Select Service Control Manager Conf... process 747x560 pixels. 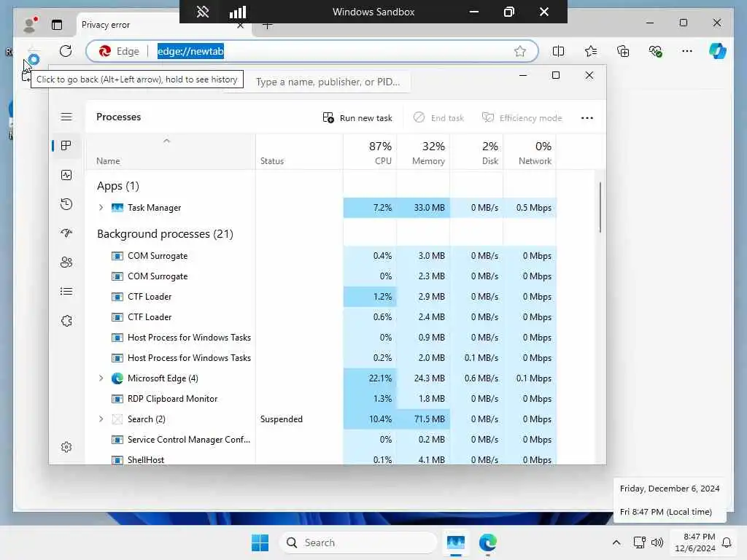coord(322,440)
